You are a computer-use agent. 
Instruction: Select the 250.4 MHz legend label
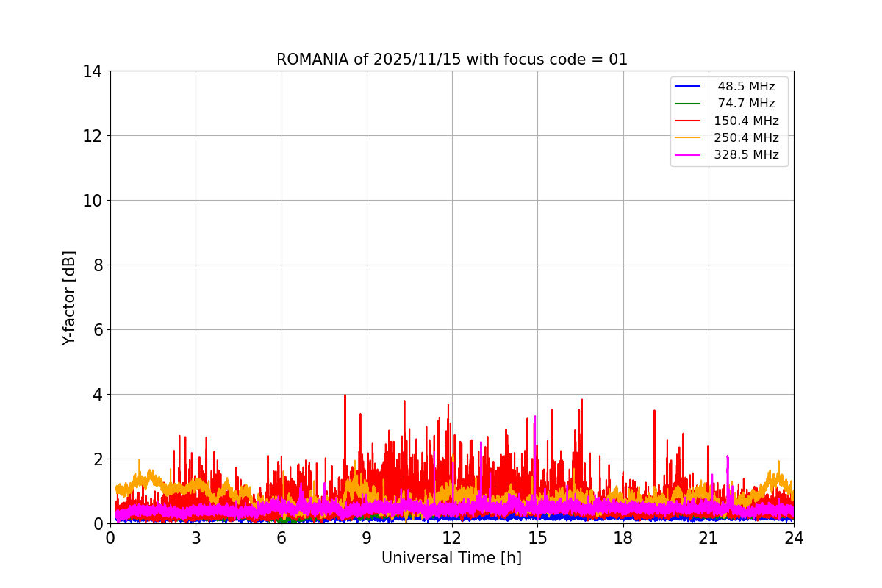(746, 138)
